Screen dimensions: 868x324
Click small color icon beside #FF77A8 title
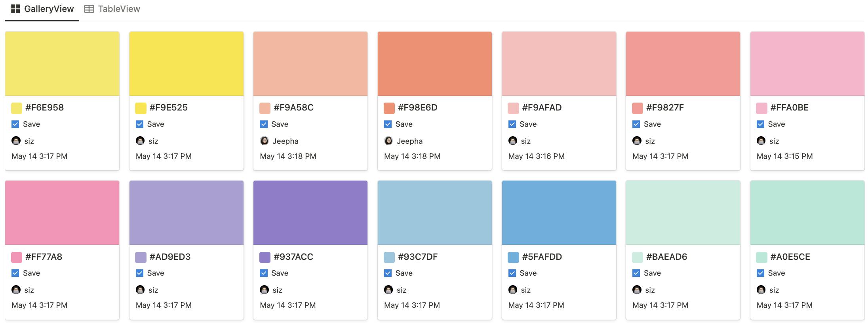click(x=17, y=257)
